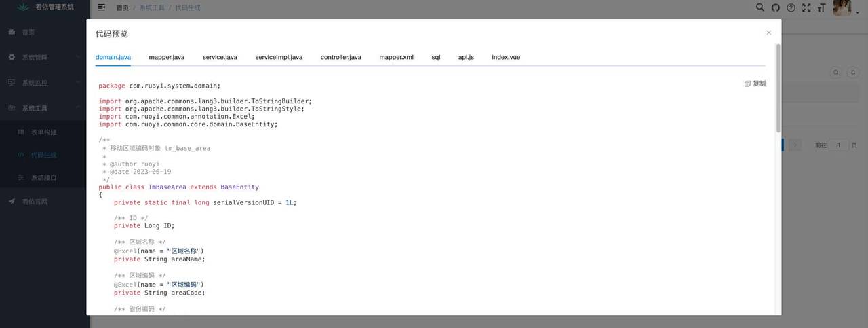The height and width of the screenshot is (328, 868).
Task: Close the 代码预览 dialog
Action: pos(768,33)
